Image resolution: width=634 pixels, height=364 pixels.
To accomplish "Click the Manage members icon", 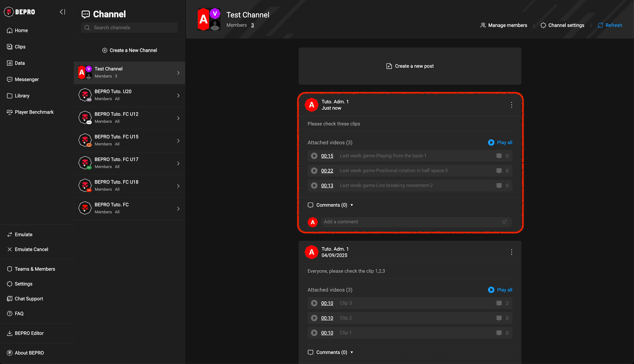I will click(483, 25).
